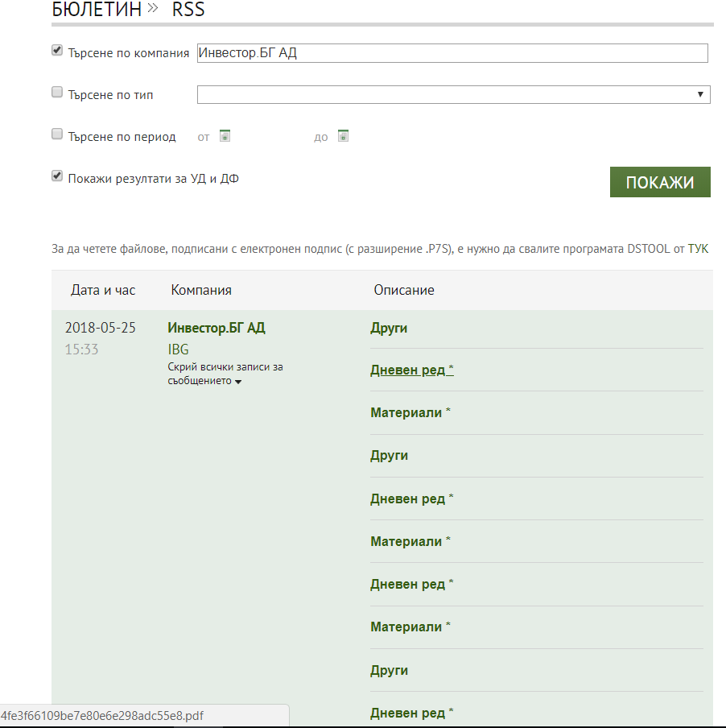Click the 'Компания' column header

201,290
